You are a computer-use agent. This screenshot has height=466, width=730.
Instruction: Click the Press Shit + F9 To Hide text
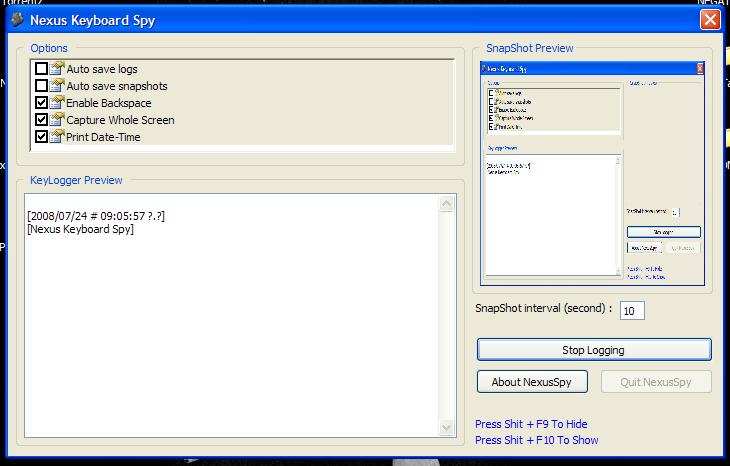pos(531,424)
